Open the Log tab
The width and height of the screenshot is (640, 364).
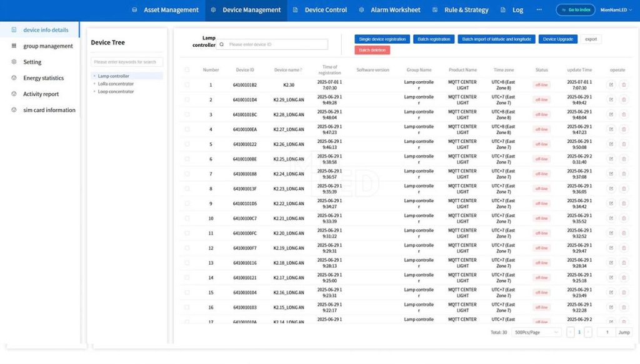coord(512,10)
